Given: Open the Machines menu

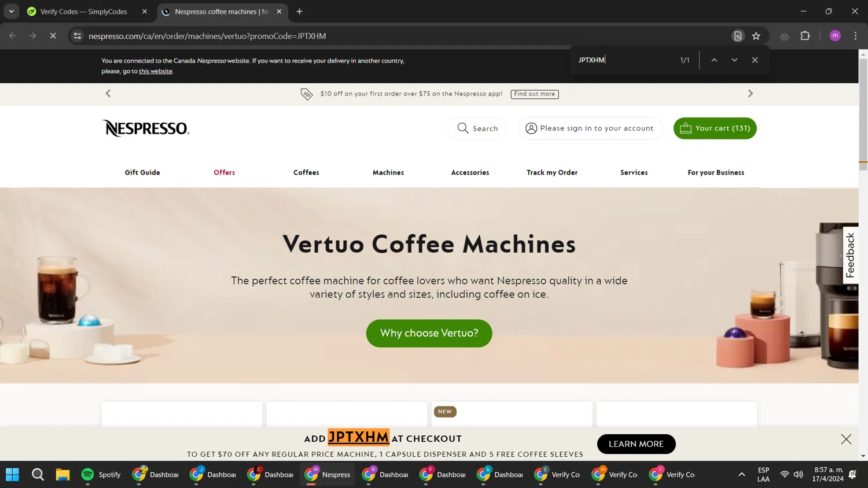Looking at the screenshot, I should 388,172.
